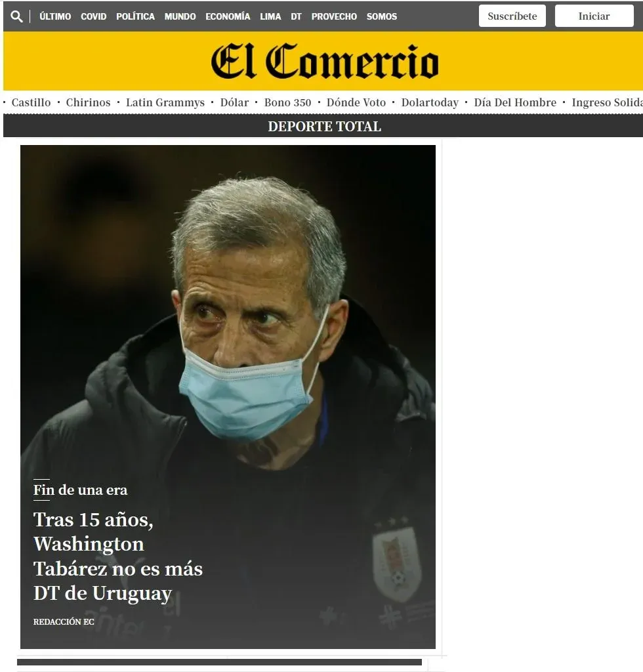
Task: Click the DEPORTE TOTAL section header
Action: 324,127
